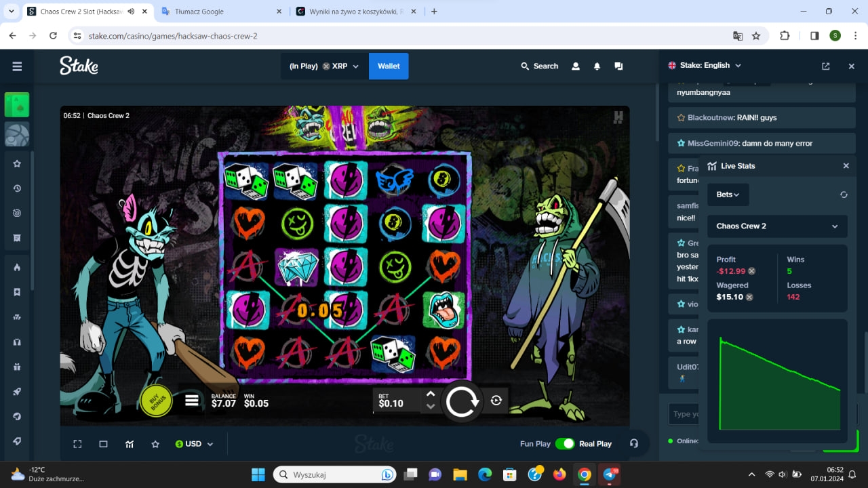868x488 pixels.
Task: Toggle the Fun Play / Real Play switch
Action: [x=564, y=444]
